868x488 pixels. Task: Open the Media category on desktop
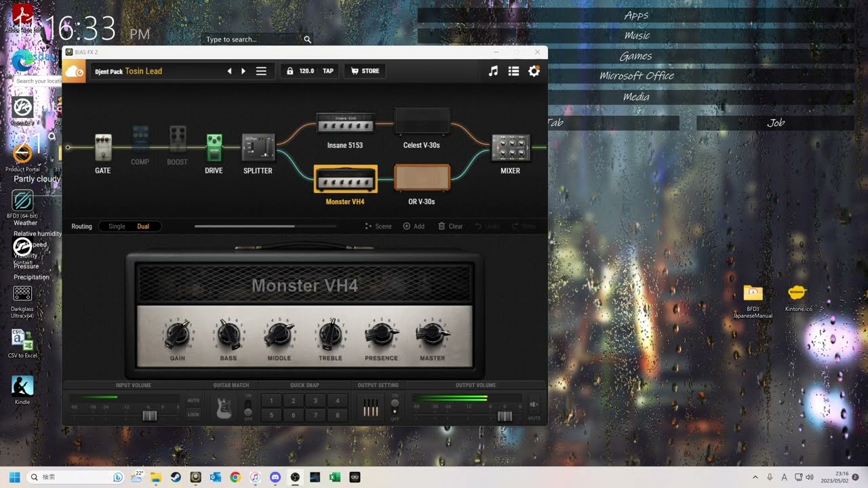(636, 97)
